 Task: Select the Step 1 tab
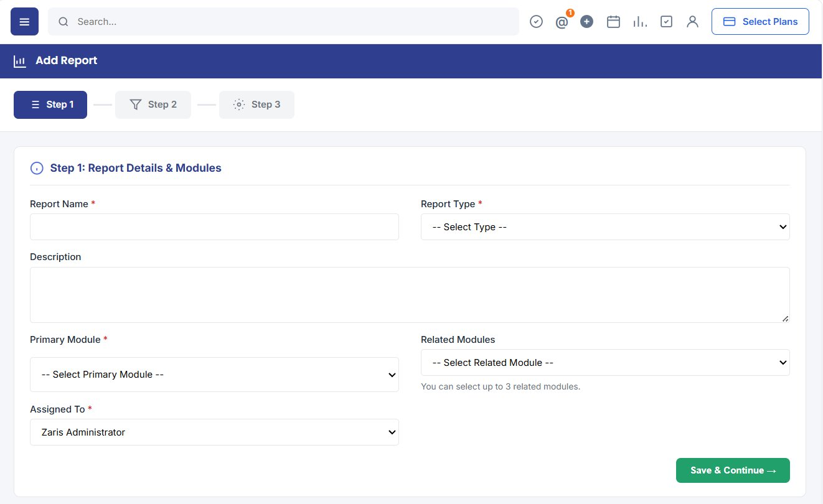[50, 105]
